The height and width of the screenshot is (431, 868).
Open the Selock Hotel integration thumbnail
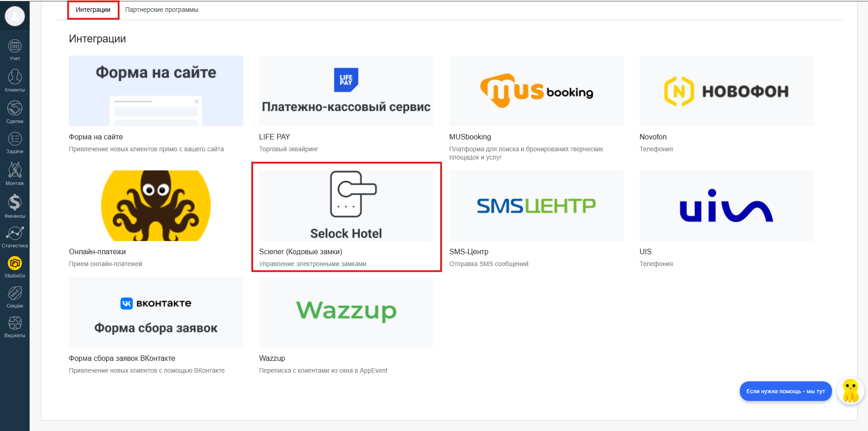(x=346, y=205)
